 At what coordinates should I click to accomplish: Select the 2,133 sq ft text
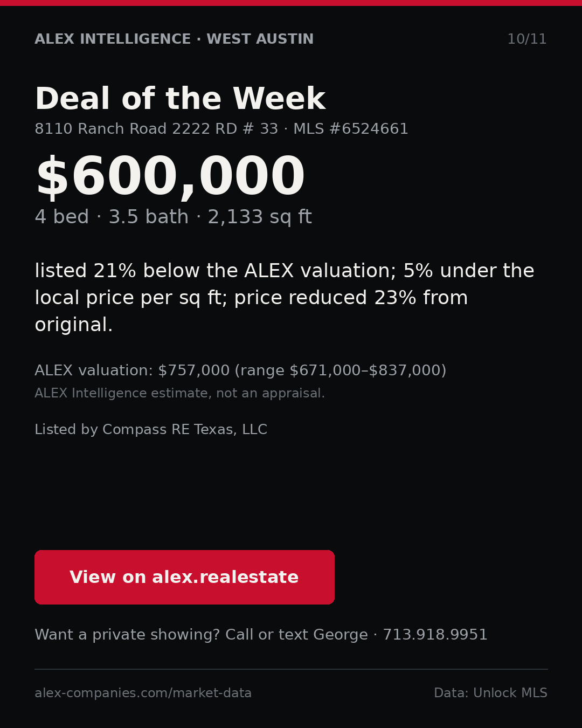(260, 217)
